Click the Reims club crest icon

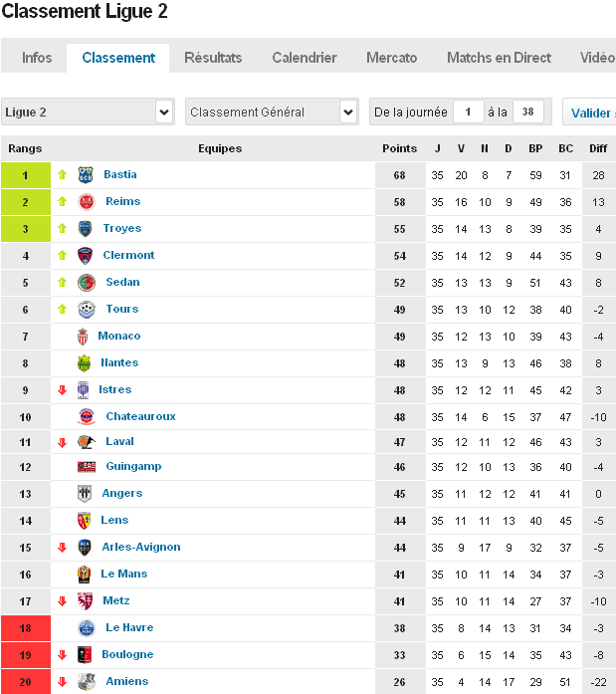pyautogui.click(x=86, y=202)
